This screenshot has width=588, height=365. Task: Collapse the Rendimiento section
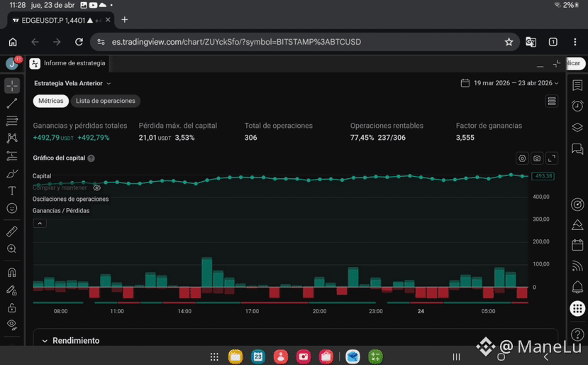(x=45, y=341)
